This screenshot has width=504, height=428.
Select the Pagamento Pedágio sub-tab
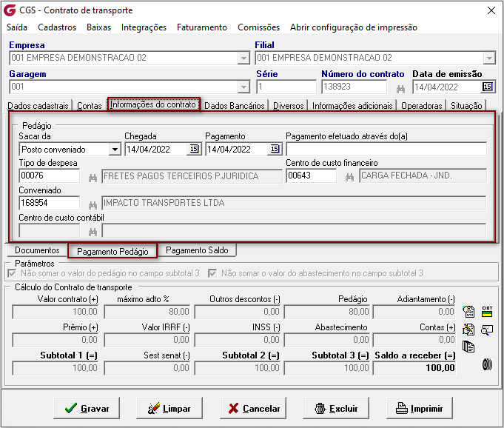pyautogui.click(x=112, y=251)
